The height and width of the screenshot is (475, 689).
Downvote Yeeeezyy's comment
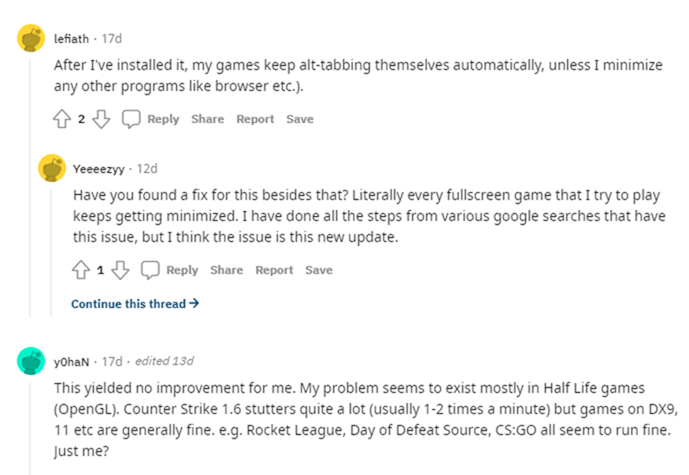pos(120,270)
